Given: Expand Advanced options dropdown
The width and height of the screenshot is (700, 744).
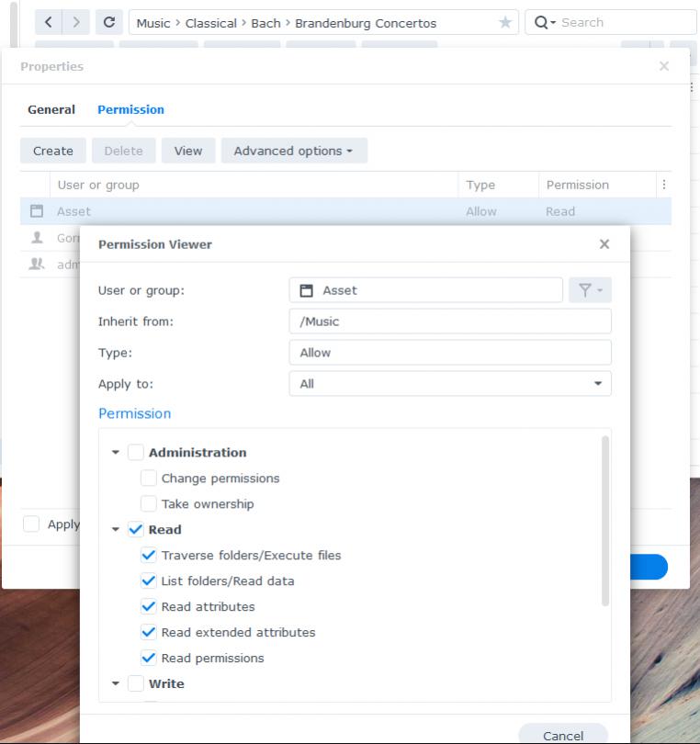Looking at the screenshot, I should pos(294,152).
